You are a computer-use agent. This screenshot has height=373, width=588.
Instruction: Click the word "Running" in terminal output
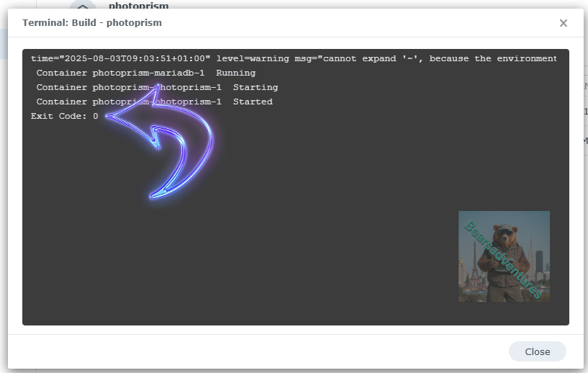pos(235,73)
